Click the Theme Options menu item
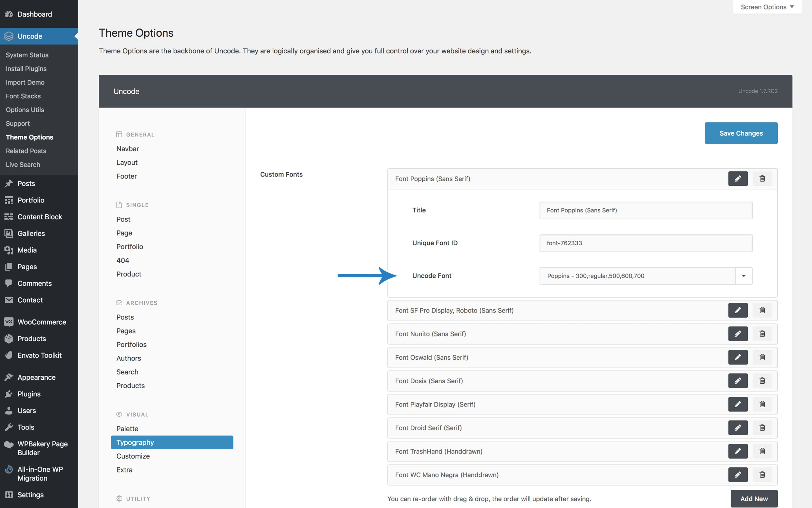The width and height of the screenshot is (812, 508). (29, 137)
